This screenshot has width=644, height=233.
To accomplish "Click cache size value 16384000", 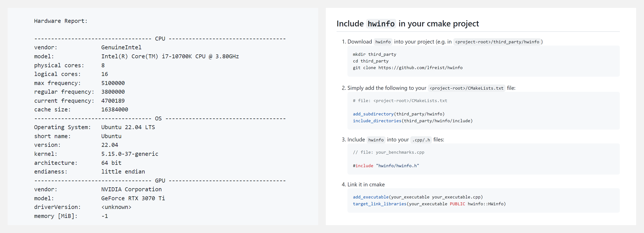I will point(115,109).
